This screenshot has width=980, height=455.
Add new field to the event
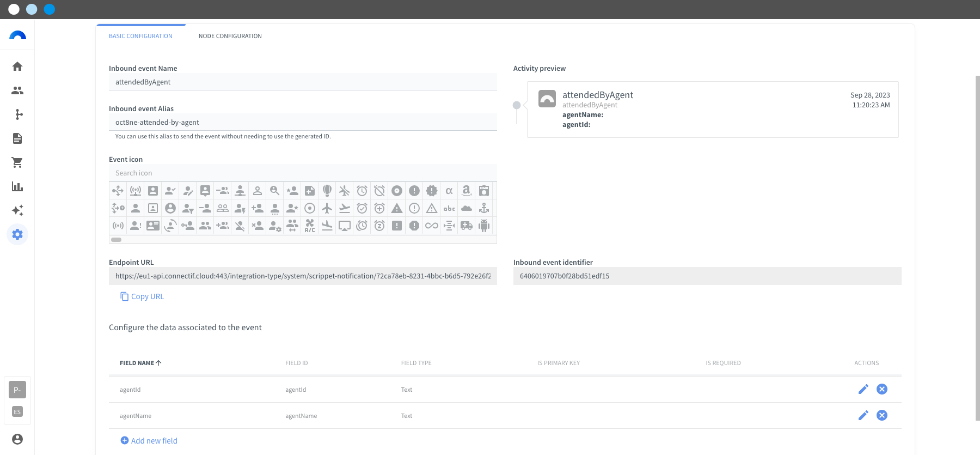click(x=149, y=441)
